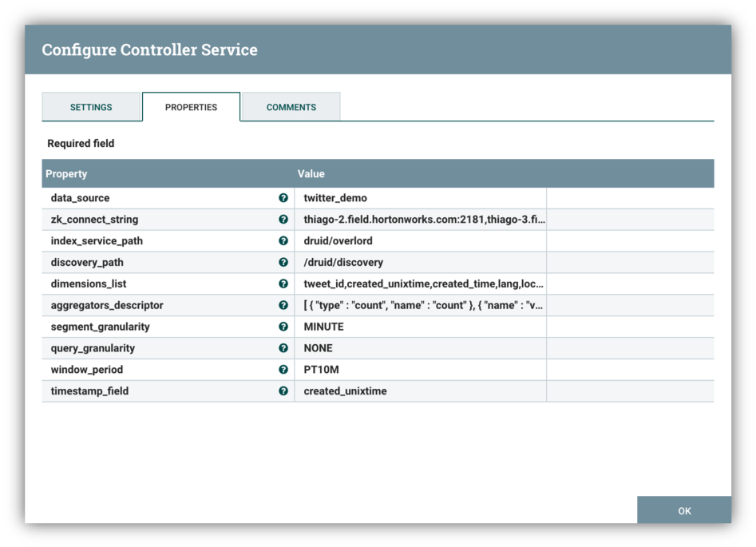Open help icon for discovery_path property
The height and width of the screenshot is (547, 756).
[283, 262]
